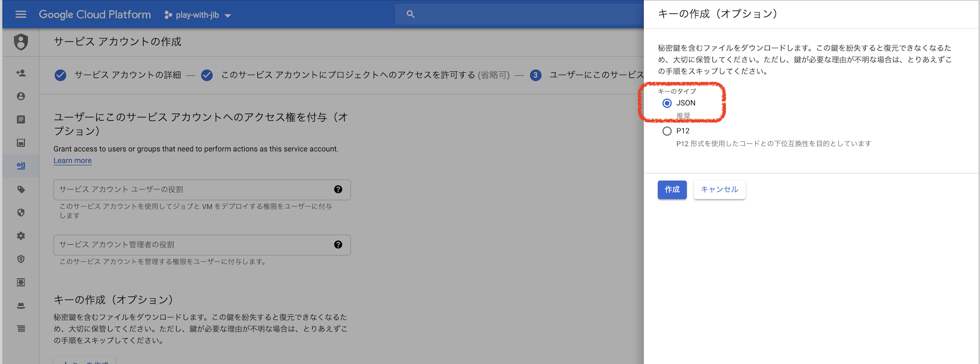980x364 pixels.
Task: Focus the サービス アカウント管理者の役割 field
Action: (202, 245)
